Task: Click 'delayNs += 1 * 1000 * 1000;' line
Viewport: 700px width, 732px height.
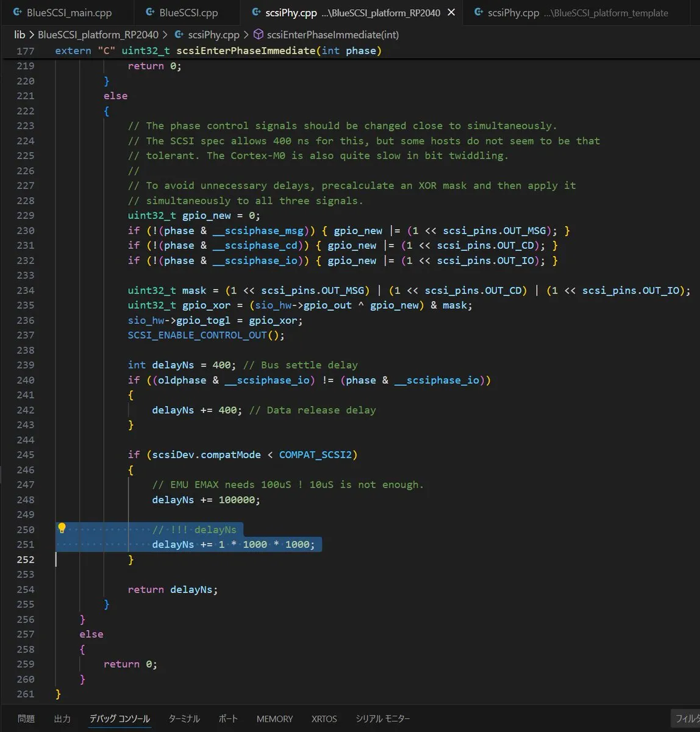Action: (x=234, y=544)
